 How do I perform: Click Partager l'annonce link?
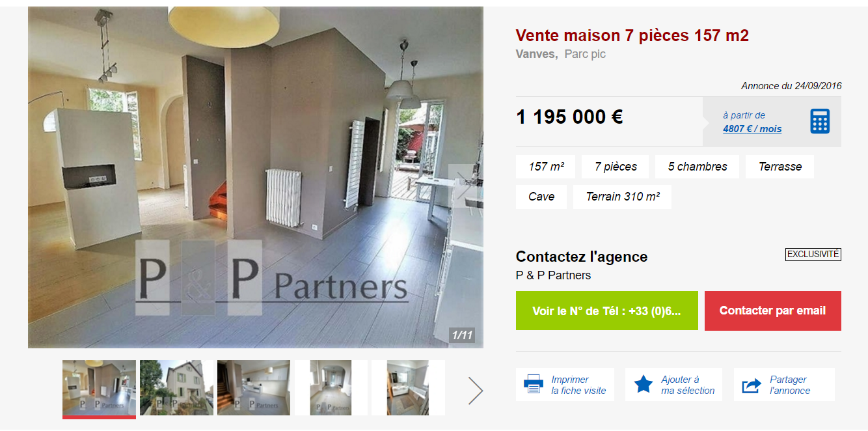coord(790,385)
